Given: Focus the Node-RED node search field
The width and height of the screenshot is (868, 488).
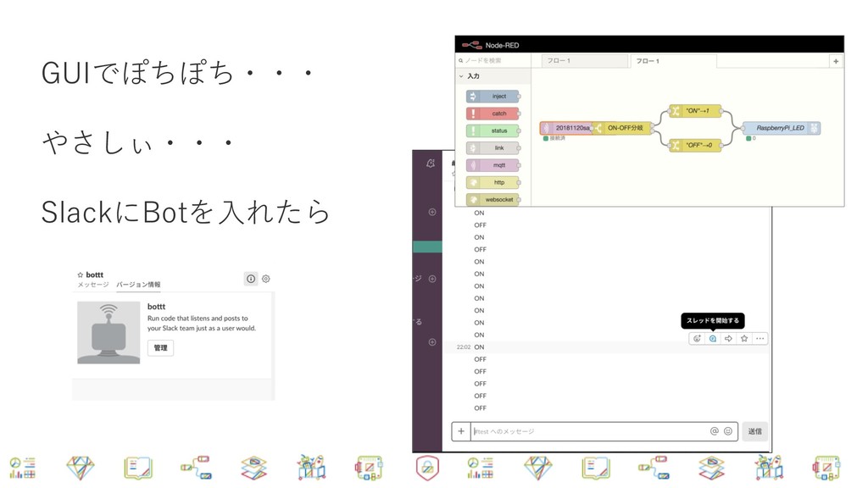Looking at the screenshot, I should coord(492,60).
